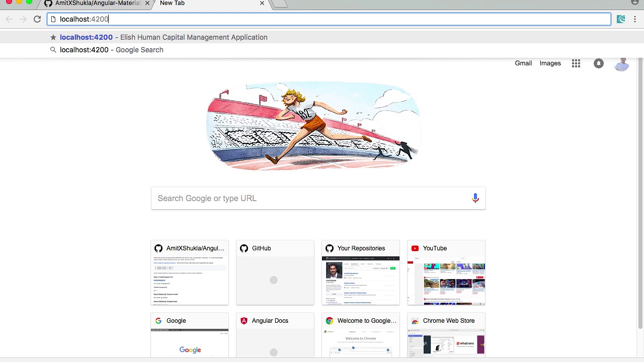The image size is (644, 362).
Task: Click the page icon in address bar
Action: [53, 19]
